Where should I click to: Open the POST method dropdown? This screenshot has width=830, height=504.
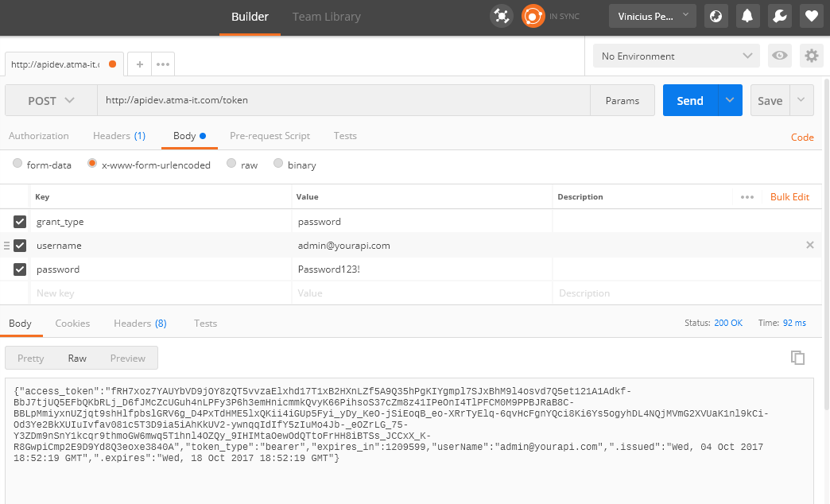[x=51, y=101]
